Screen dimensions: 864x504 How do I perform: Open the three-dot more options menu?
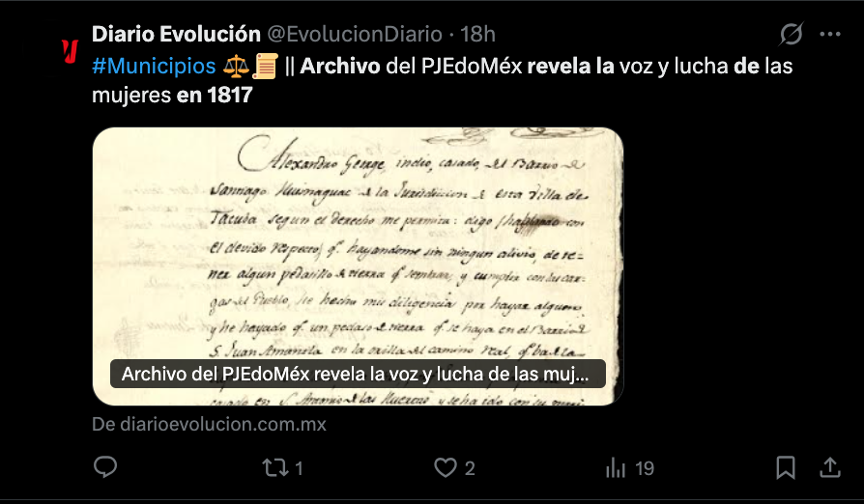830,34
